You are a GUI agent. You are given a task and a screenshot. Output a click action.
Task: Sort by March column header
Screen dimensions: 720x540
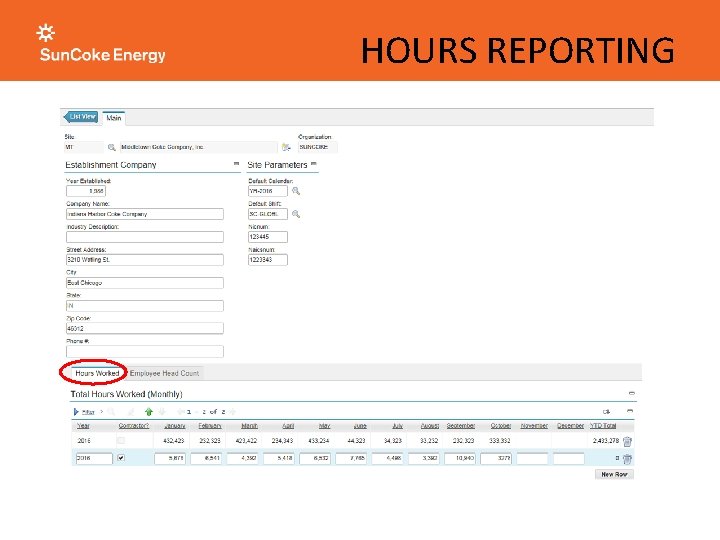[x=249, y=426]
